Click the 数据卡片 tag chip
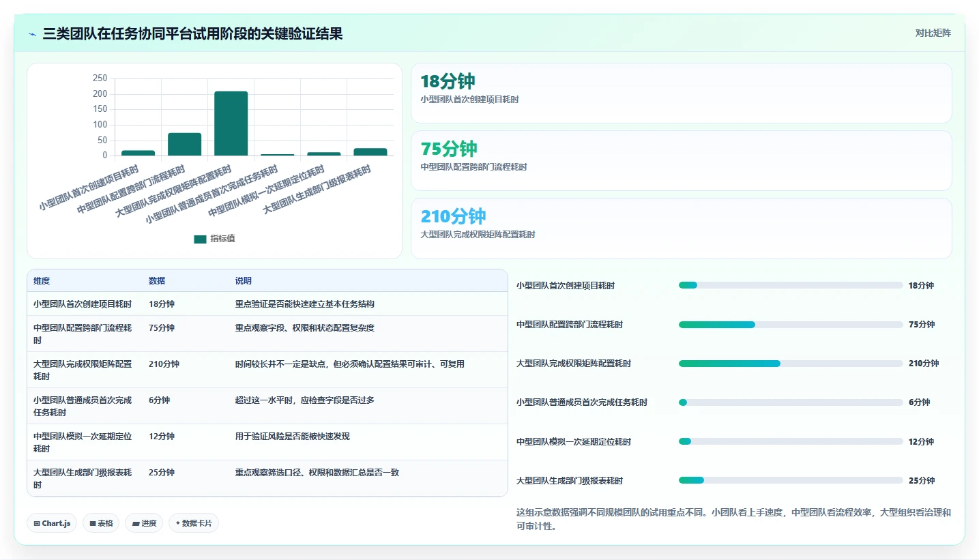This screenshot has height=560, width=979. tap(193, 523)
